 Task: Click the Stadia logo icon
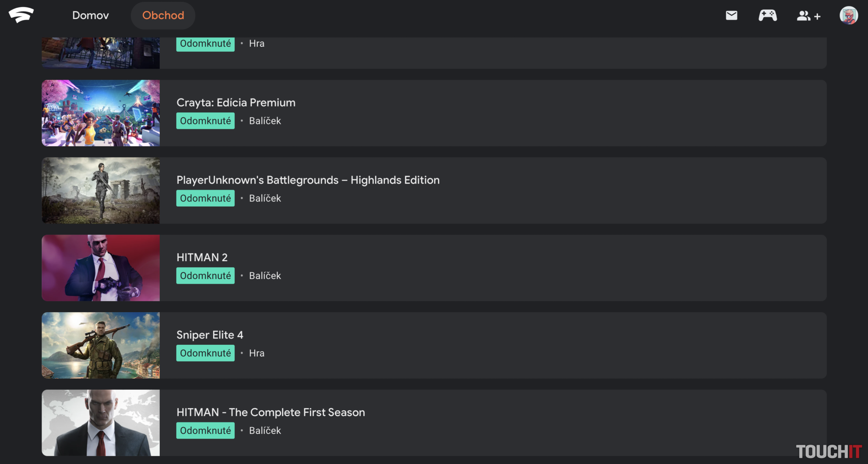(x=21, y=15)
